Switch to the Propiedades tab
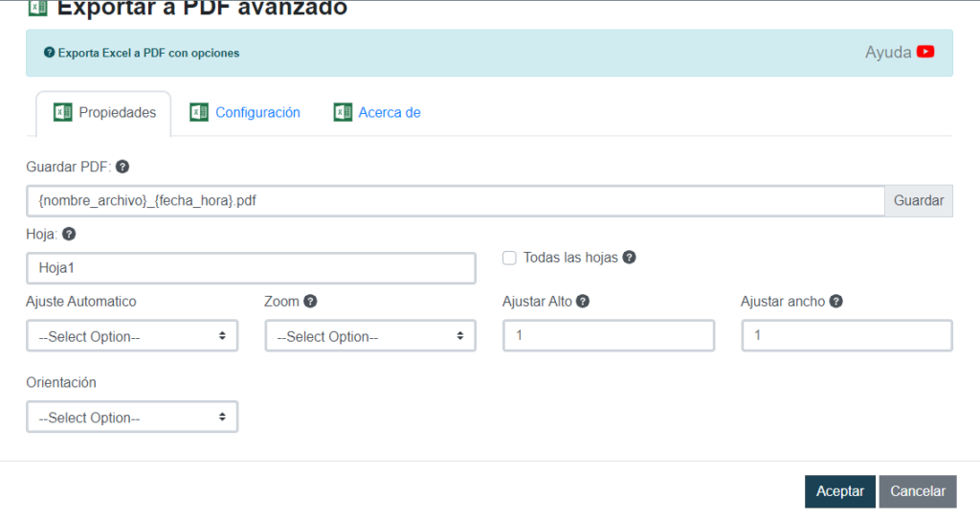The image size is (980, 521). [103, 113]
